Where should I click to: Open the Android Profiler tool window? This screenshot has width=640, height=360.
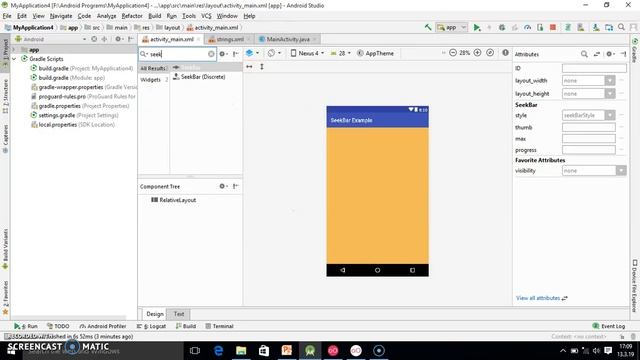point(103,326)
